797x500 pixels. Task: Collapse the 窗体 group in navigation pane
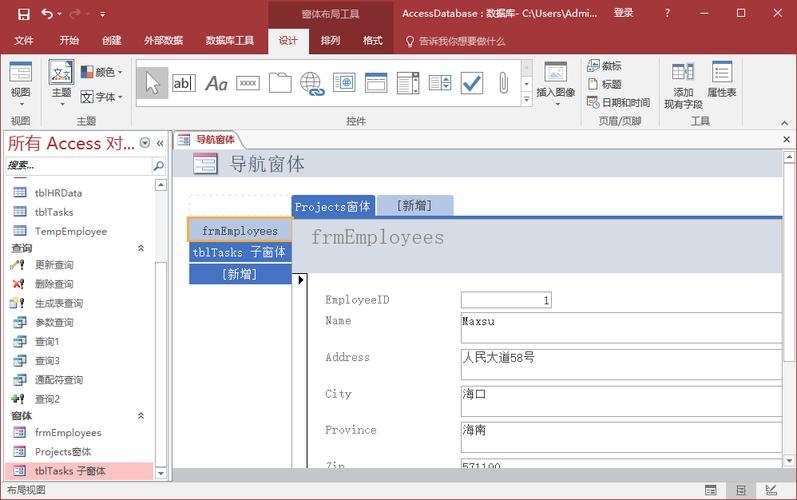click(141, 415)
